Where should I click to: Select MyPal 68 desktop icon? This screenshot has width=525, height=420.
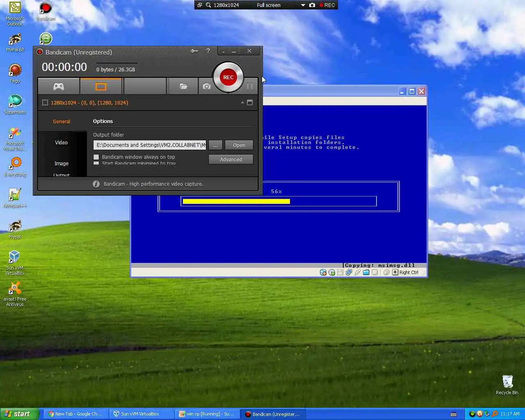15,43
